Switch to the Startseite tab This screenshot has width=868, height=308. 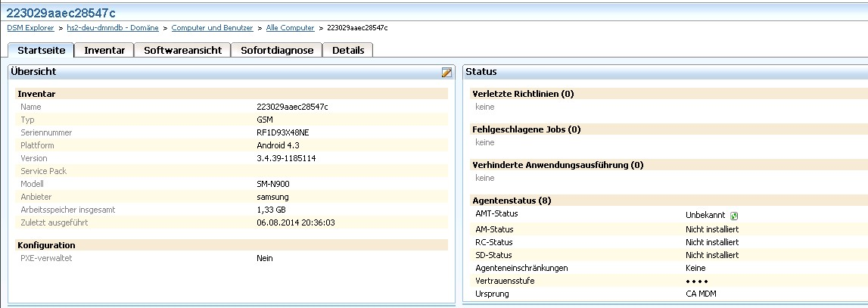[x=42, y=50]
